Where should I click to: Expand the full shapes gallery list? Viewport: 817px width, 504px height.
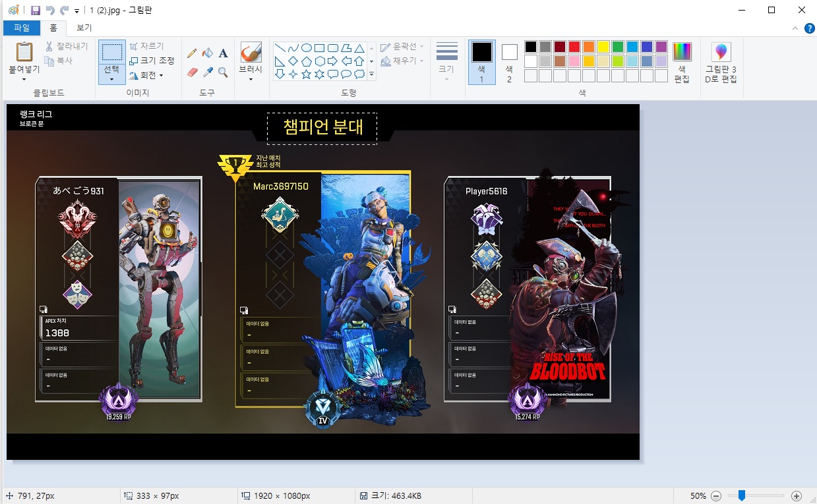[x=371, y=74]
